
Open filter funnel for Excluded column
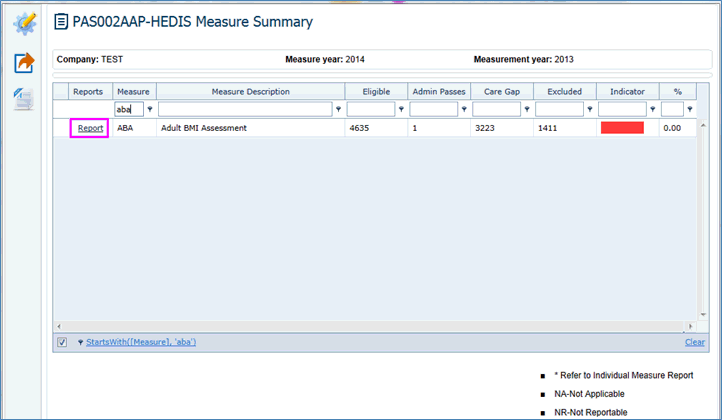pos(591,109)
